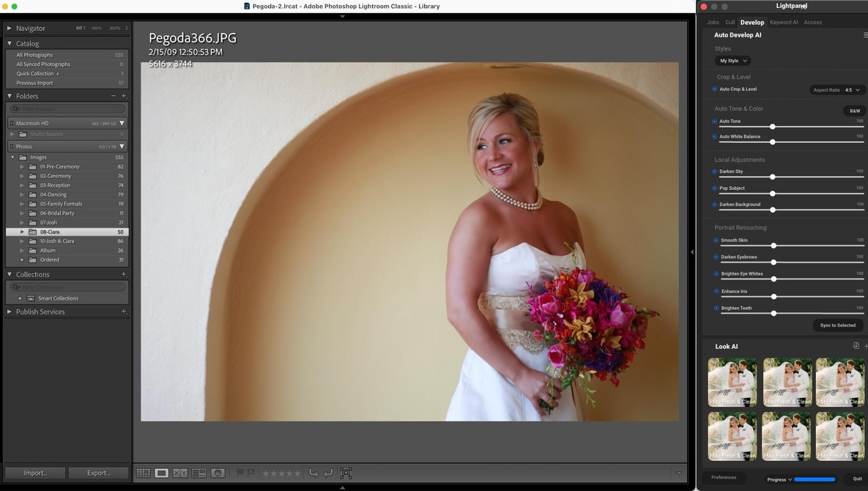Image resolution: width=868 pixels, height=491 pixels.
Task: Switch to Cull tab
Action: 730,22
